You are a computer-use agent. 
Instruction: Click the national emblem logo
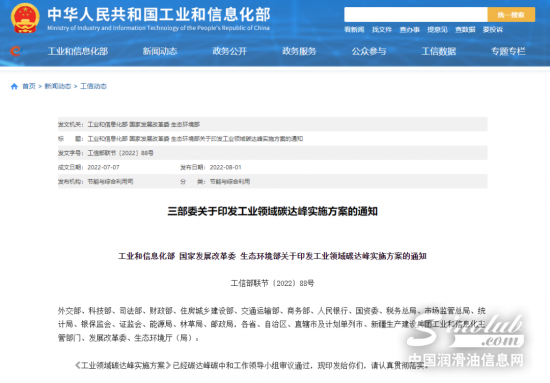point(25,18)
